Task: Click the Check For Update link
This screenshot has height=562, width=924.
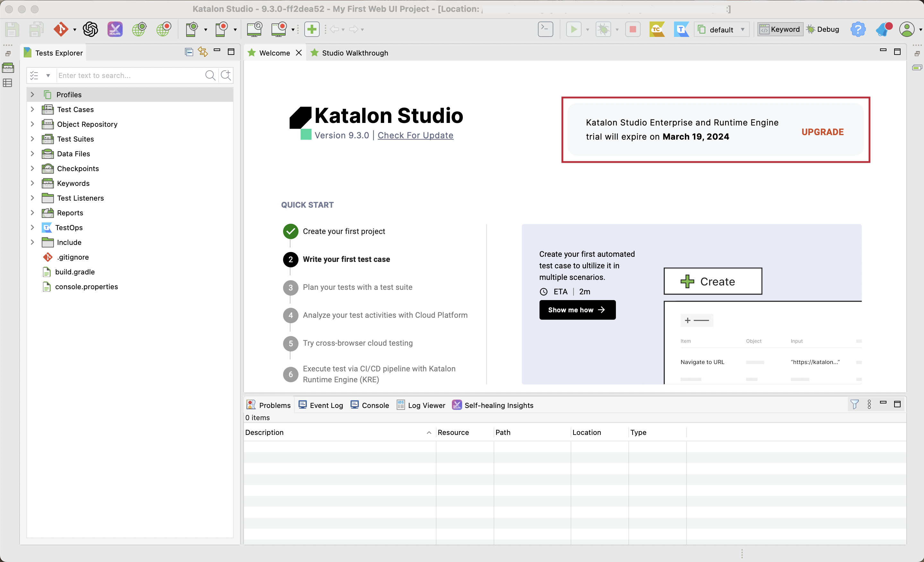Action: [415, 135]
